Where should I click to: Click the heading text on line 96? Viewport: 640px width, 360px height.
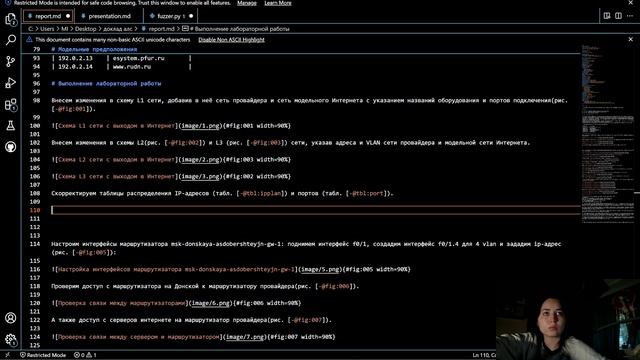tap(106, 83)
